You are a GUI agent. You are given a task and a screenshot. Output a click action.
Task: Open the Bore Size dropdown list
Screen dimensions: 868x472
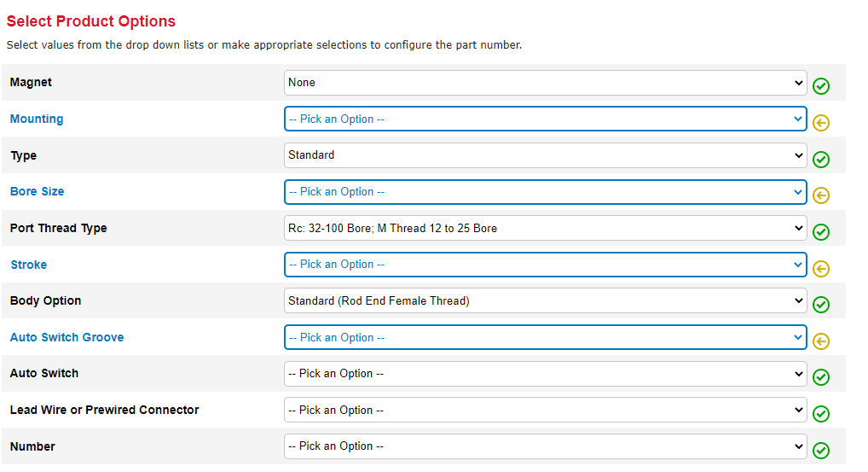(546, 192)
